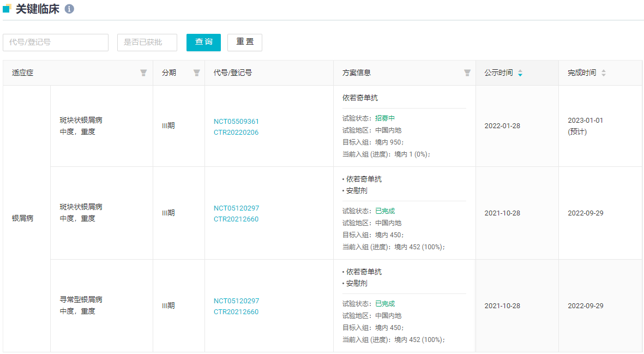Screen dimensions: 644x354
Task: Select the 银屑病 indication cell
Action: 23,218
